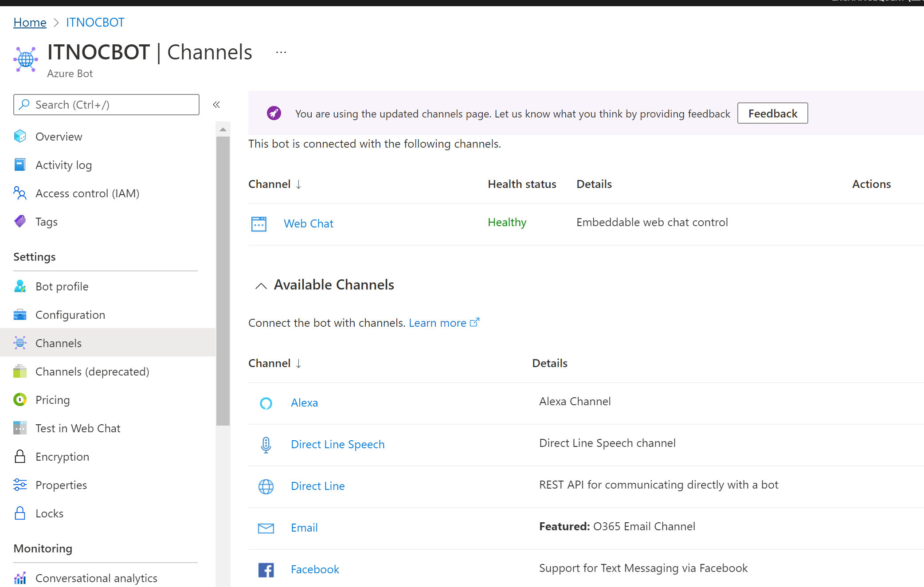Click the Alexa channel icon

click(266, 403)
